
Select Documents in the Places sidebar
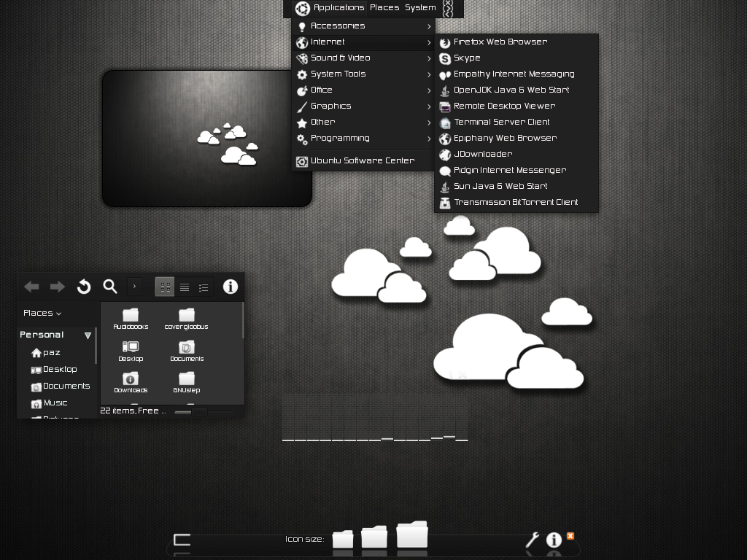coord(61,386)
